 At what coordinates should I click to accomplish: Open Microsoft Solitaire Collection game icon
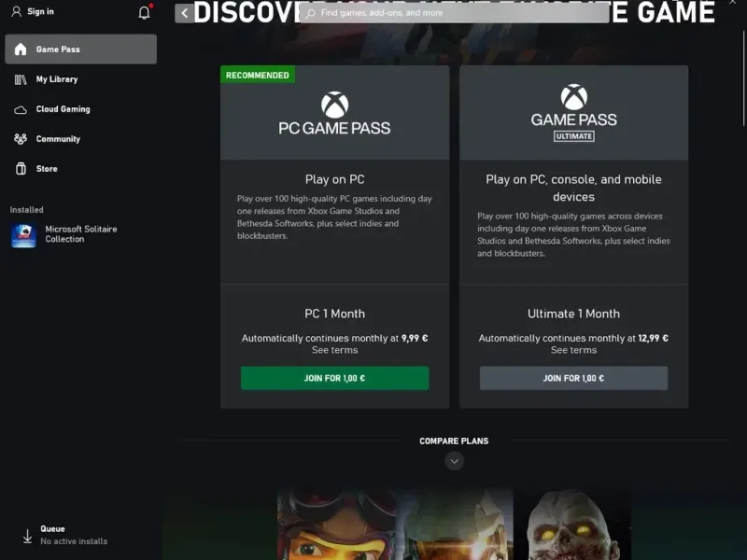pyautogui.click(x=23, y=235)
